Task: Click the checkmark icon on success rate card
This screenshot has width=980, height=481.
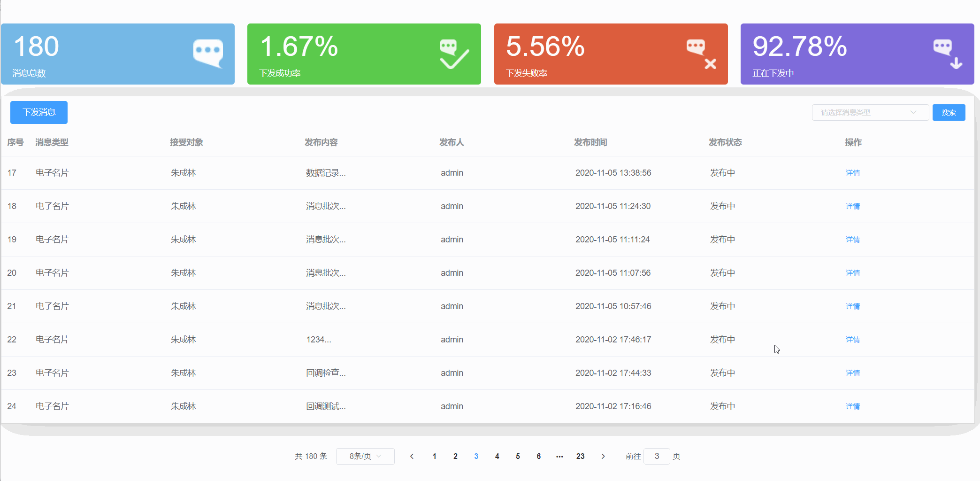Action: (454, 54)
